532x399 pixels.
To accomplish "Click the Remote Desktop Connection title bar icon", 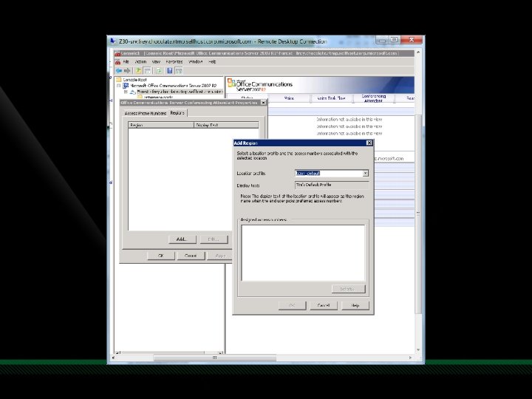I will click(x=112, y=41).
